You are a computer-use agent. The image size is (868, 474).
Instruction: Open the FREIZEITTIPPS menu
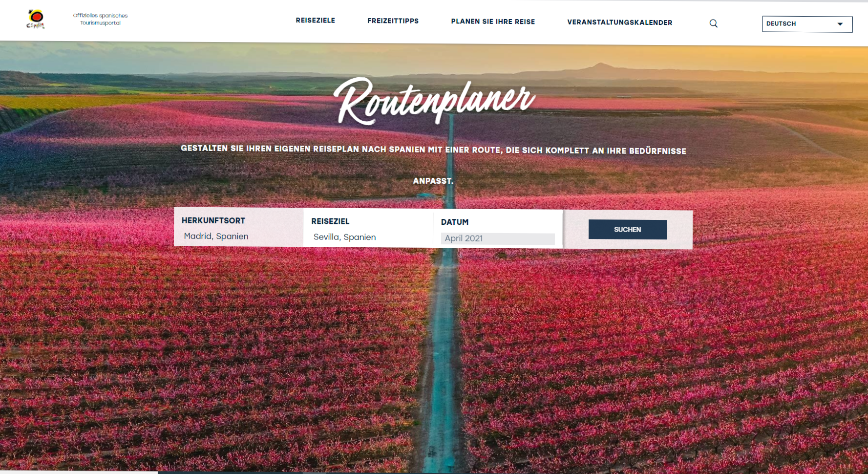coord(393,21)
